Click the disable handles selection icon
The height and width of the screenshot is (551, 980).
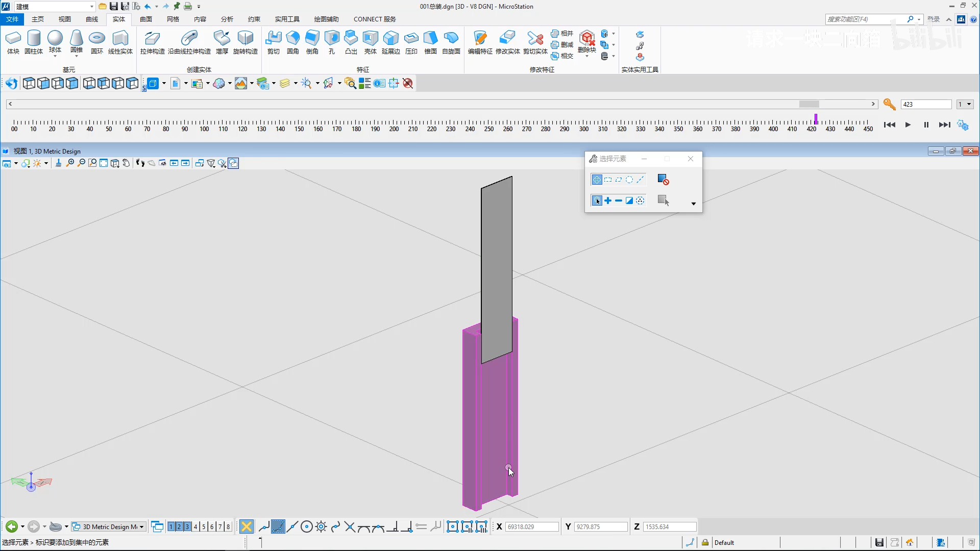point(663,180)
